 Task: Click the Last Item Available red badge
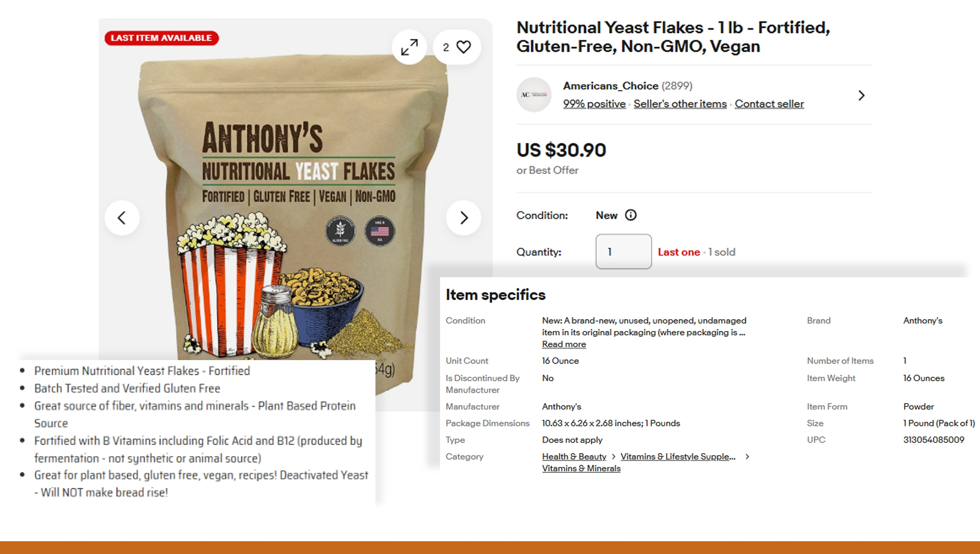[161, 38]
